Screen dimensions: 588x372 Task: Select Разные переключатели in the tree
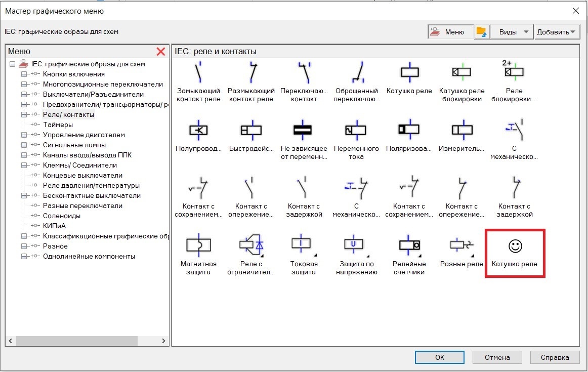[82, 206]
